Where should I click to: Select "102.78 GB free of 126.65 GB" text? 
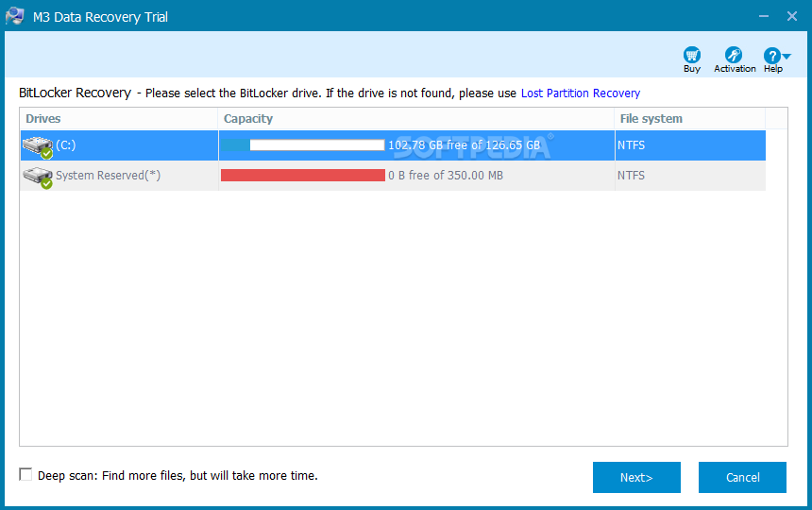point(464,145)
